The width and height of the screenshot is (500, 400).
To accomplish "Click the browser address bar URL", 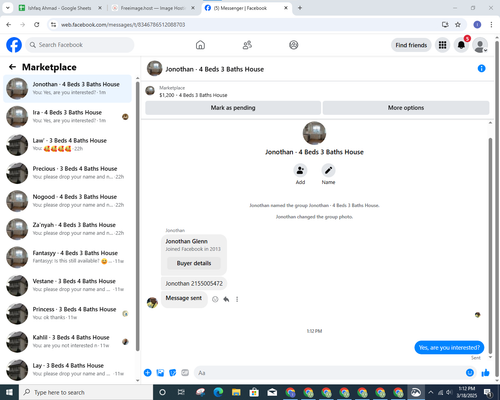I will point(123,25).
